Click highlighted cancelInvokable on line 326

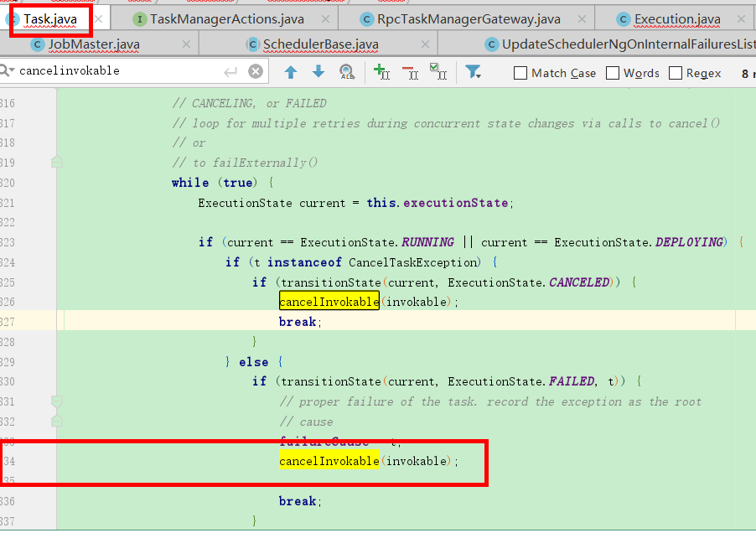(329, 302)
